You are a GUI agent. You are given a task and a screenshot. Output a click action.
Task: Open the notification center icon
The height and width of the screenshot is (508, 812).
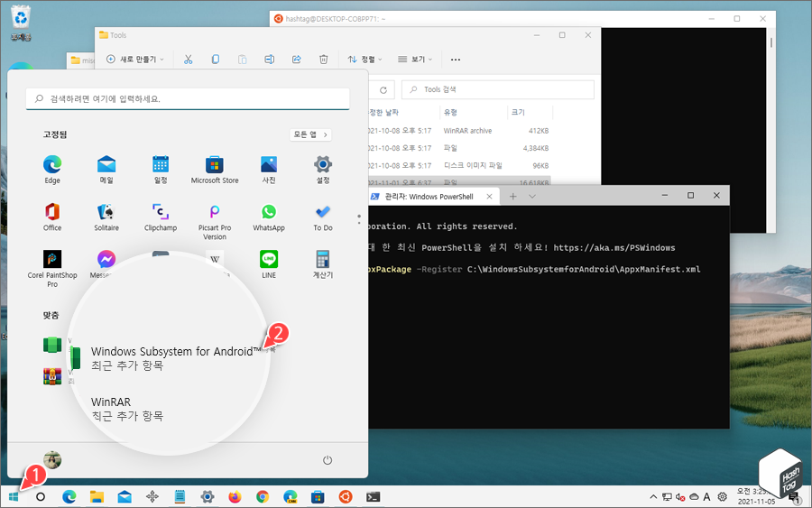pos(794,498)
